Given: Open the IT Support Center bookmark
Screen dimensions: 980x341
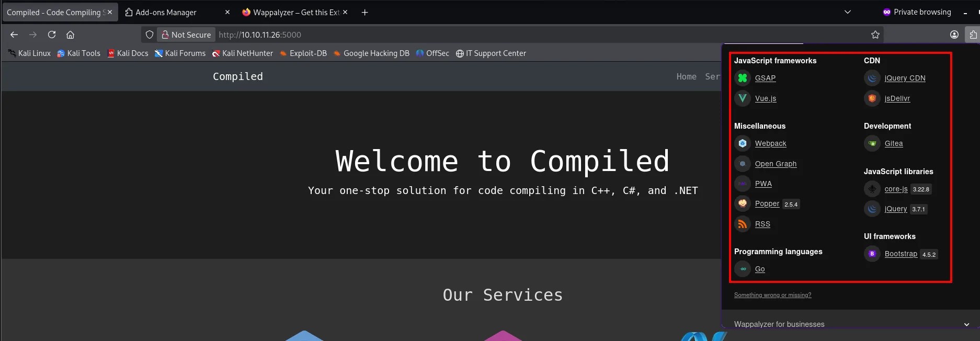Looking at the screenshot, I should click(491, 53).
